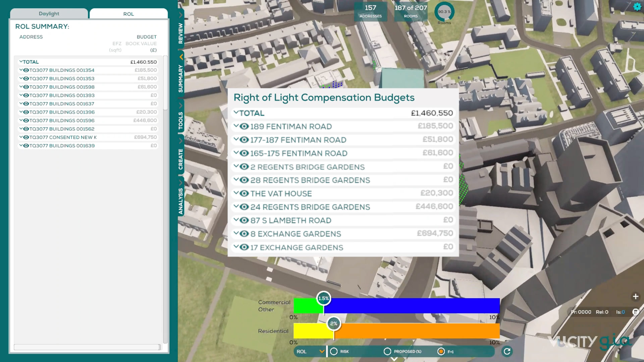Open the ANALYSIS side tab

coord(181,201)
